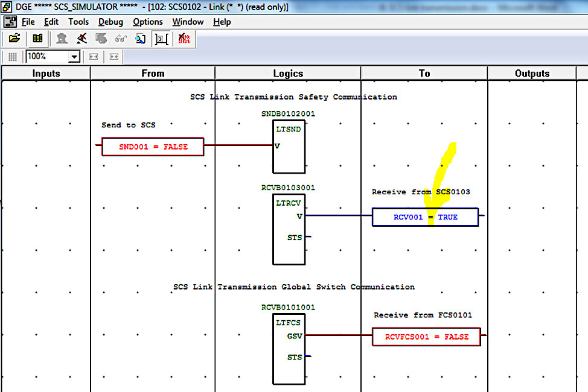Screen dimensions: 588x392
Task: Click the gray multi-page stack toolbar icon
Action: click(101, 39)
